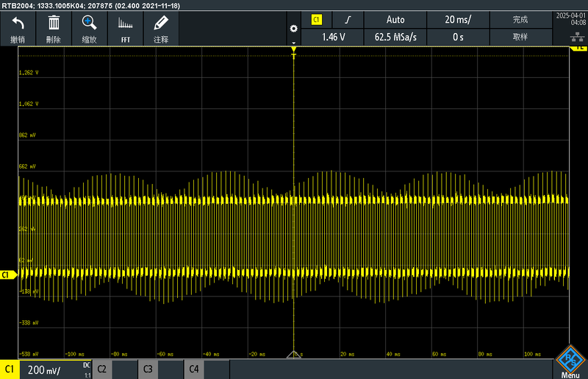Screen dimensions: 588x379
Task: Click the Undo (撤销) arrow icon
Action: coord(18,28)
